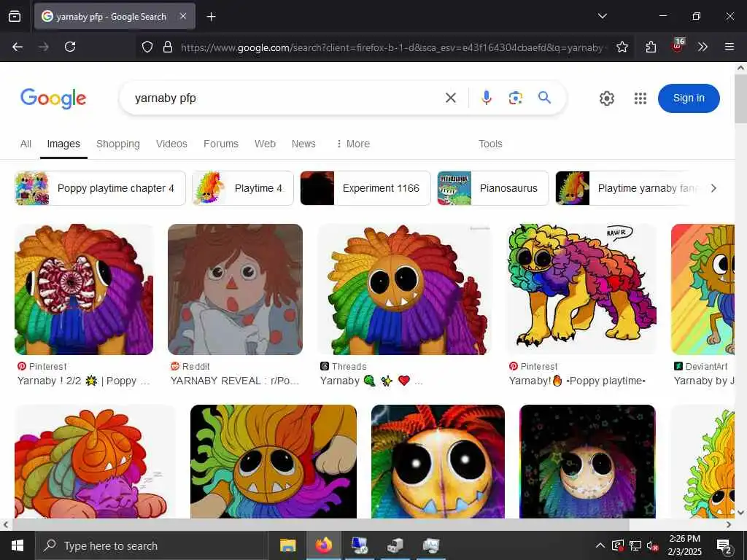Click the Firefox back arrow
The width and height of the screenshot is (747, 560).
(x=18, y=47)
